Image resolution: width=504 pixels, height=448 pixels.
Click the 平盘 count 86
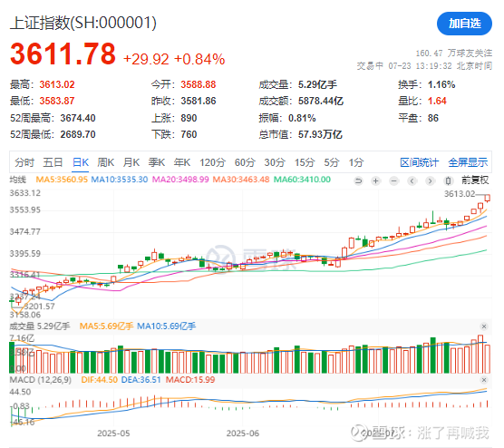433,118
